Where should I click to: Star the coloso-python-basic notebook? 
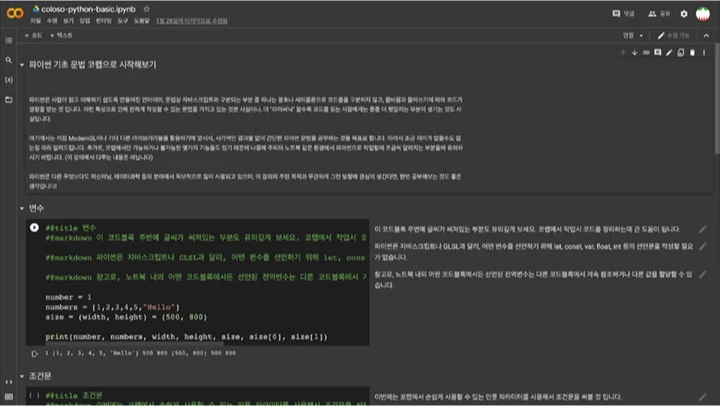(146, 9)
